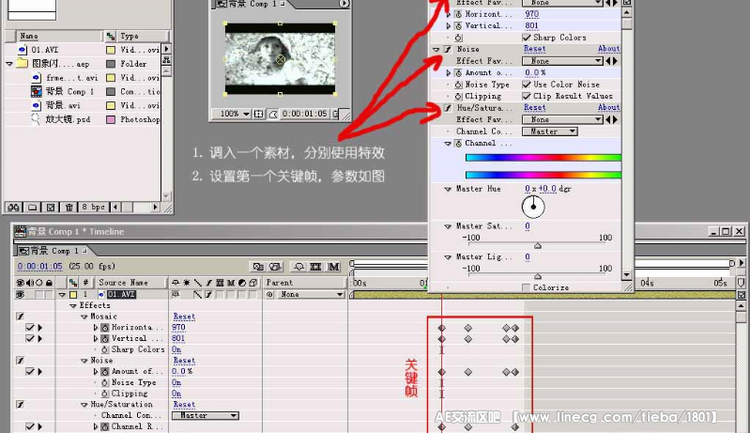Open the Parent None dropdown for 01.AVI
Image resolution: width=750 pixels, height=433 pixels.
pos(311,294)
